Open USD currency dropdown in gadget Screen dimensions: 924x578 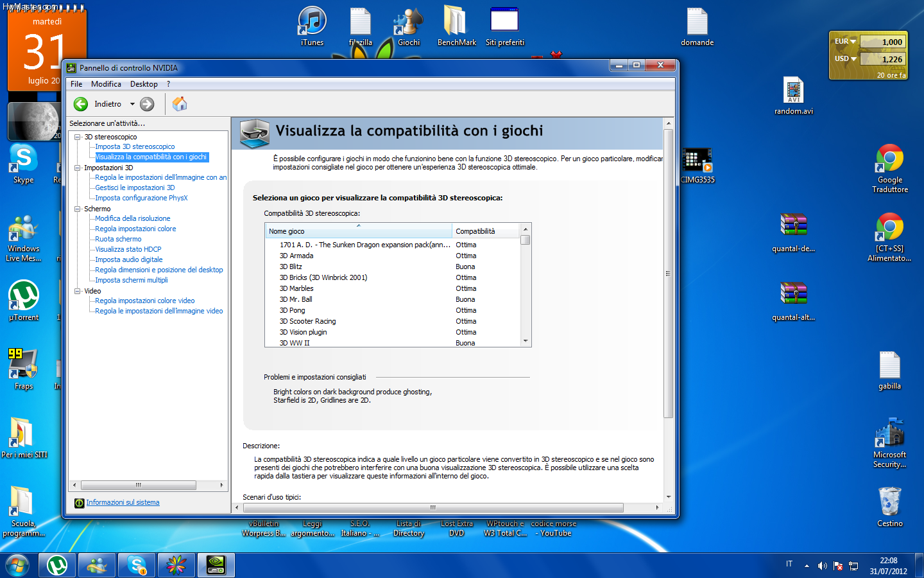point(853,59)
